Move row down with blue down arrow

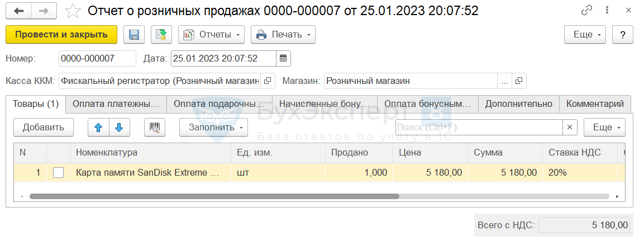(119, 127)
